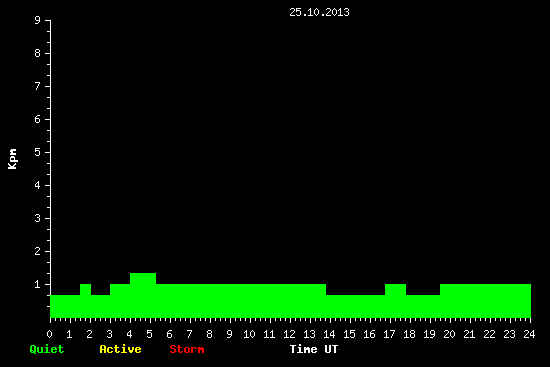Click hour 17 on the time axis

(389, 334)
